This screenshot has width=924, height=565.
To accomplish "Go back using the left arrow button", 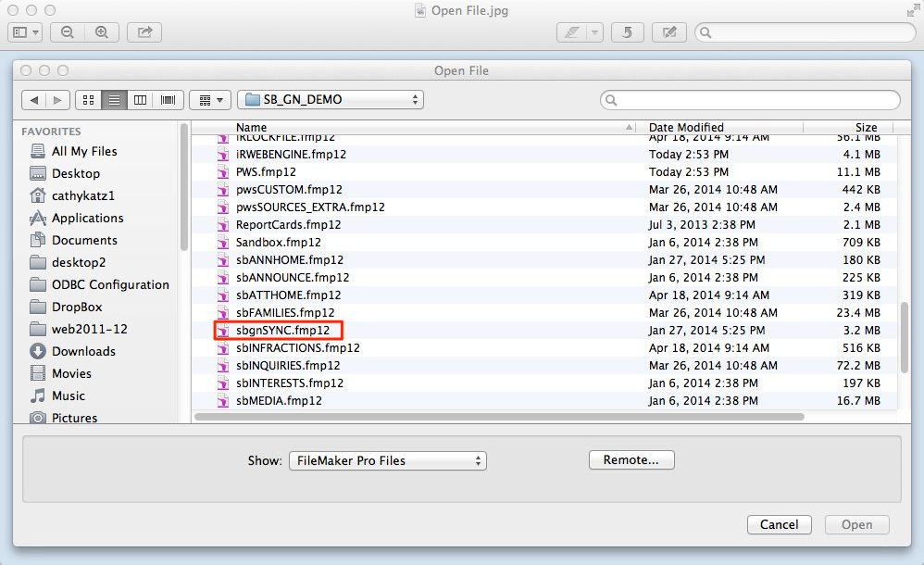I will click(x=34, y=100).
